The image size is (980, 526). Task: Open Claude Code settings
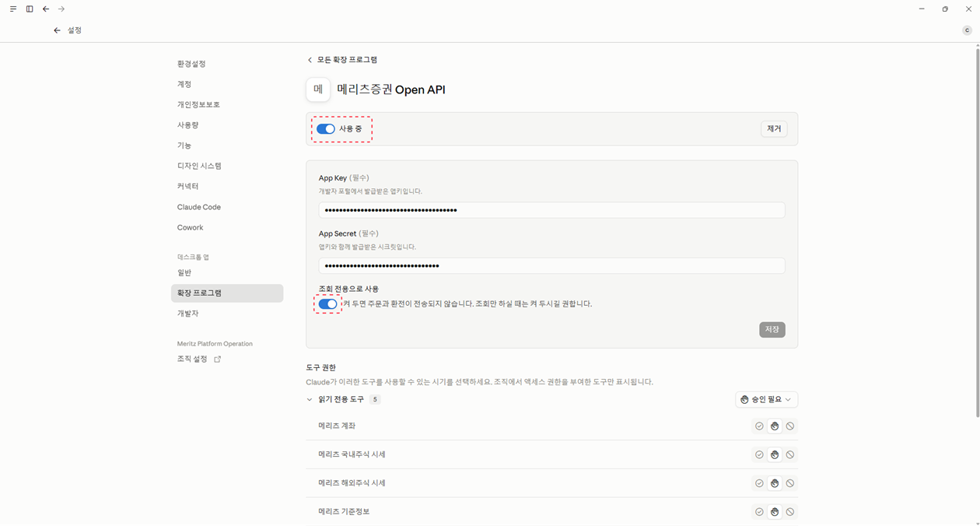coord(199,207)
